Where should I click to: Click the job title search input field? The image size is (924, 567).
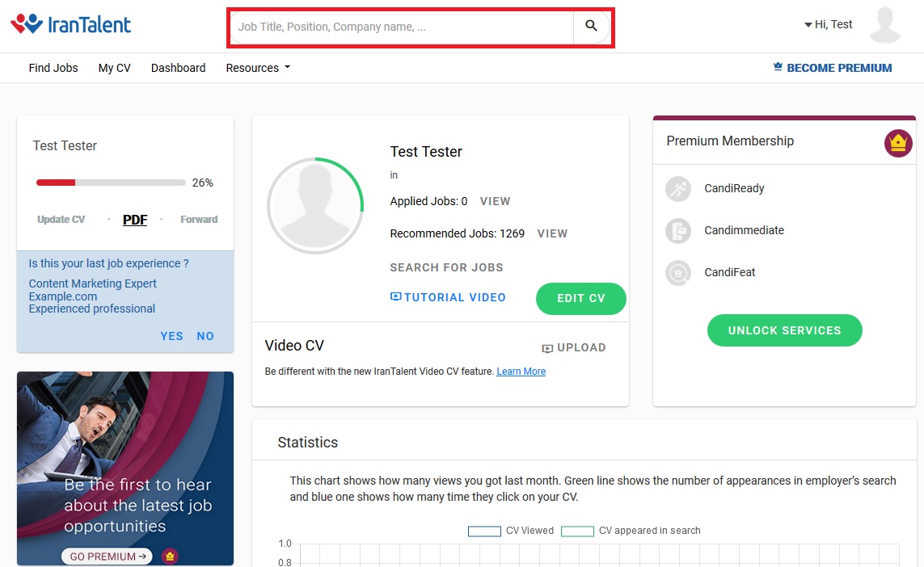pos(403,27)
